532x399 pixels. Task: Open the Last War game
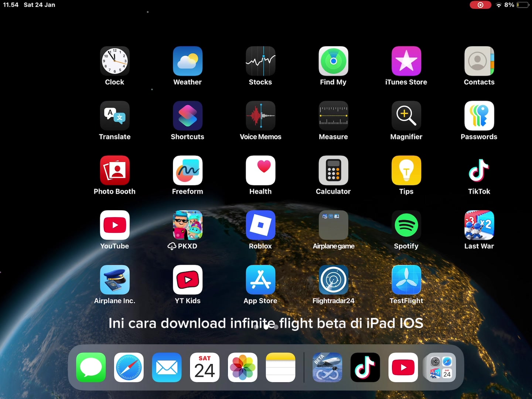pos(479,225)
